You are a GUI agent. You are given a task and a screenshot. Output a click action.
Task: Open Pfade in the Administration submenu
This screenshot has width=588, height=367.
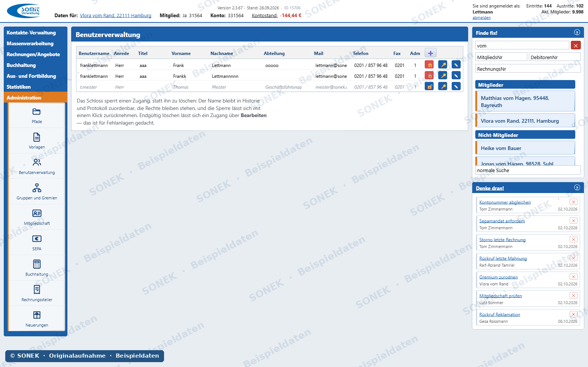click(x=37, y=116)
